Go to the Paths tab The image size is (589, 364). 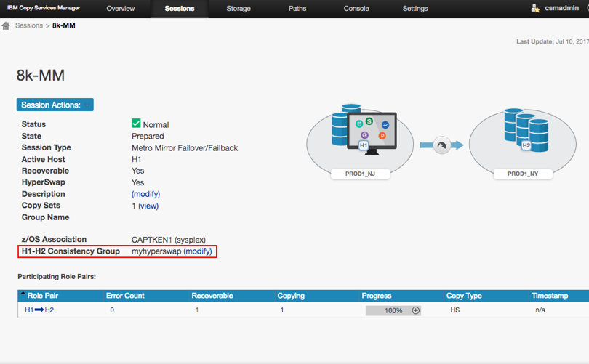[297, 8]
